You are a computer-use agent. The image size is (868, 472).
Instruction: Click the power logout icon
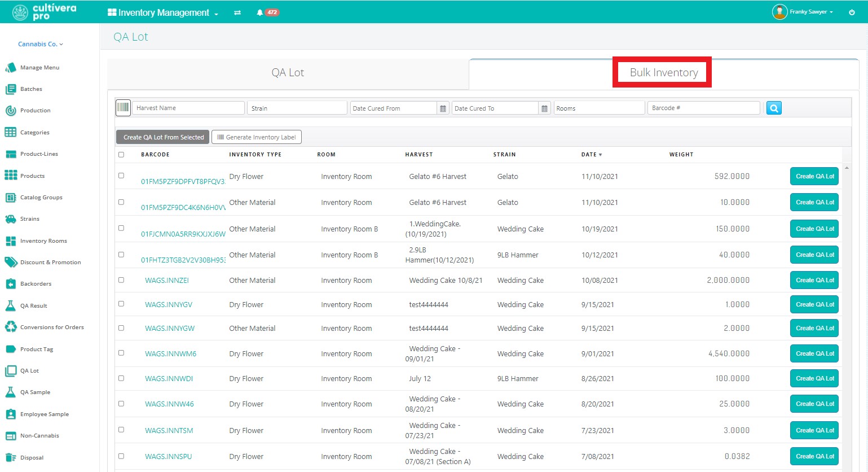852,12
